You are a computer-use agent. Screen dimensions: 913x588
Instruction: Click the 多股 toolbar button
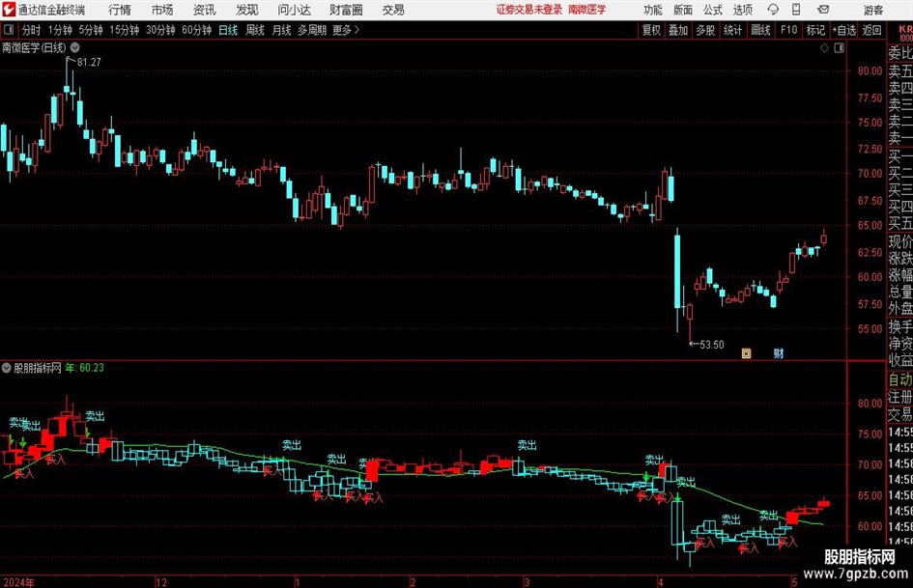(705, 30)
